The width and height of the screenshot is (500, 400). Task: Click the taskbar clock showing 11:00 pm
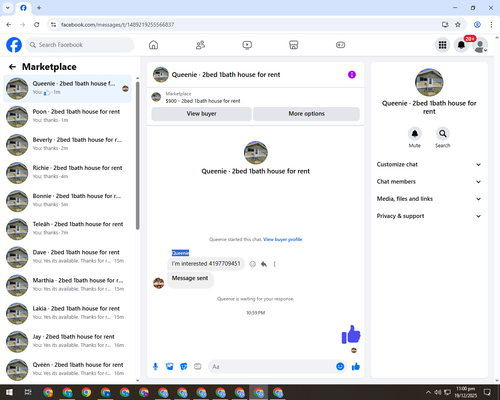(466, 392)
